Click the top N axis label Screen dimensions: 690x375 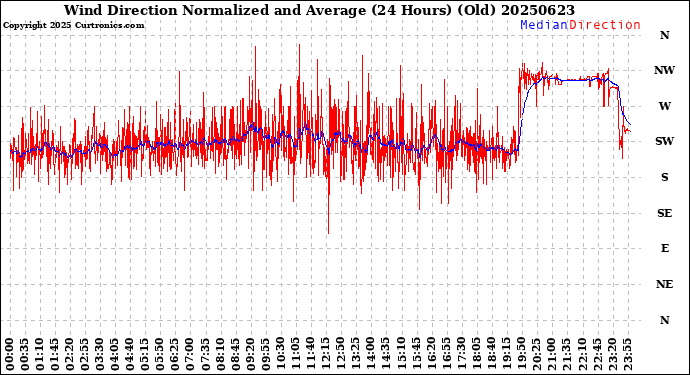click(x=664, y=35)
